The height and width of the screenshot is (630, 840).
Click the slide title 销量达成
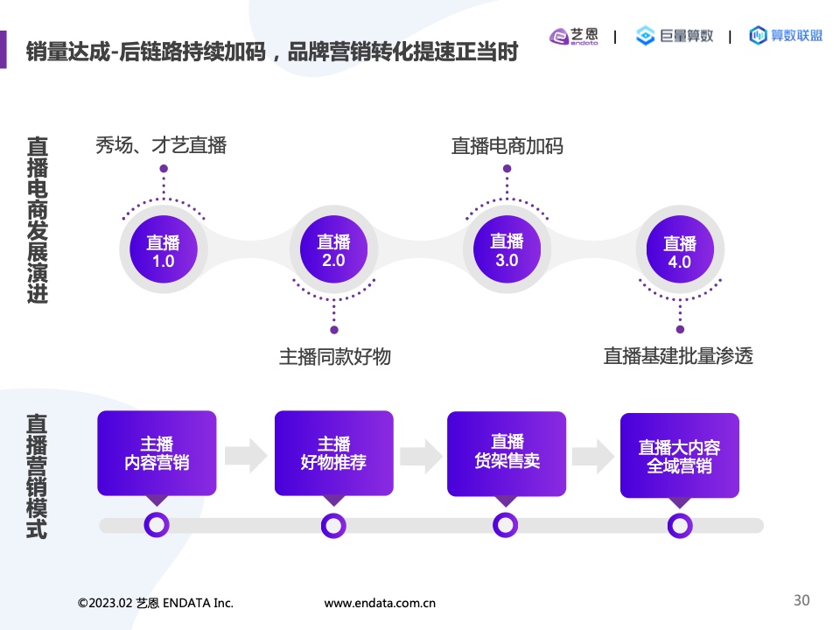[x=272, y=52]
